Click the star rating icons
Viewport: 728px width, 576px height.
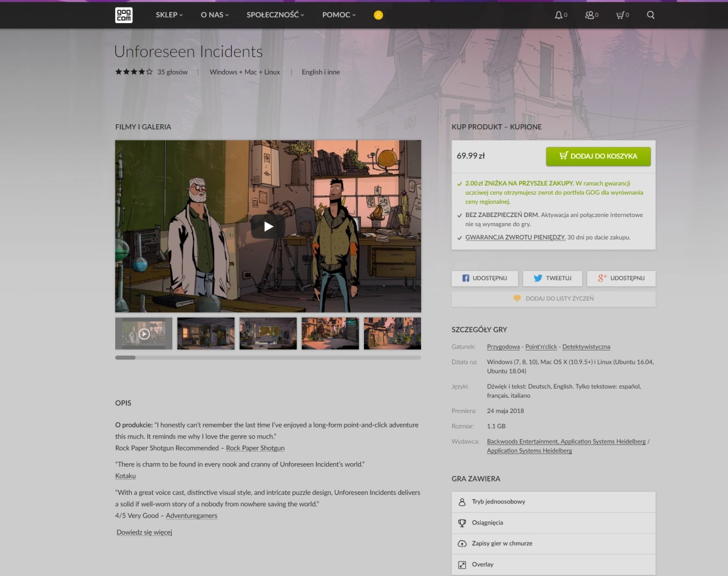click(x=134, y=72)
